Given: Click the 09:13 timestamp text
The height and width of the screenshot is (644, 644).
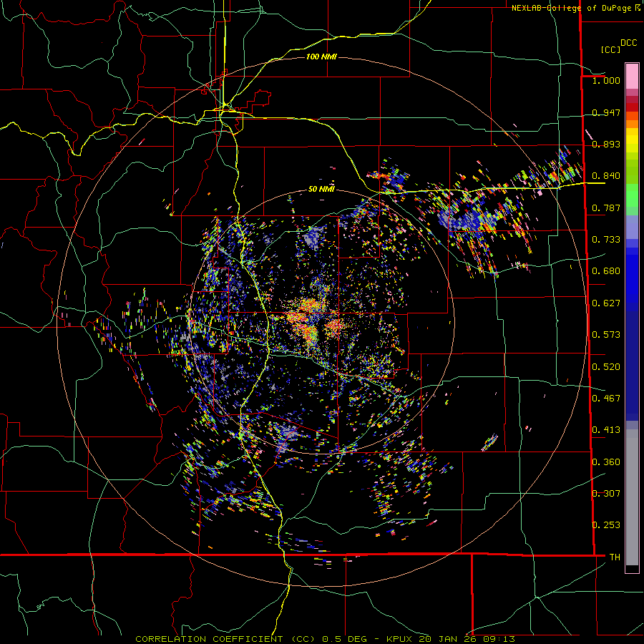Looking at the screenshot, I should (499, 639).
